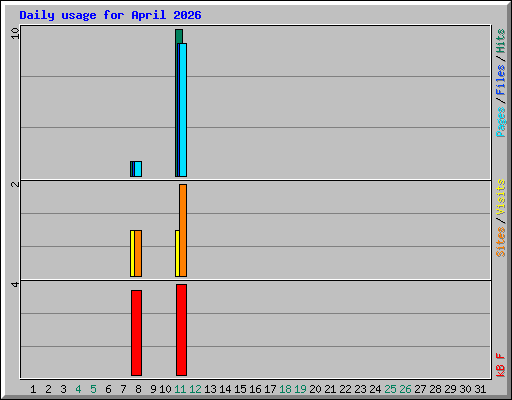This screenshot has width=512, height=400.
Task: Click the y-axis value 4
Action: point(15,284)
